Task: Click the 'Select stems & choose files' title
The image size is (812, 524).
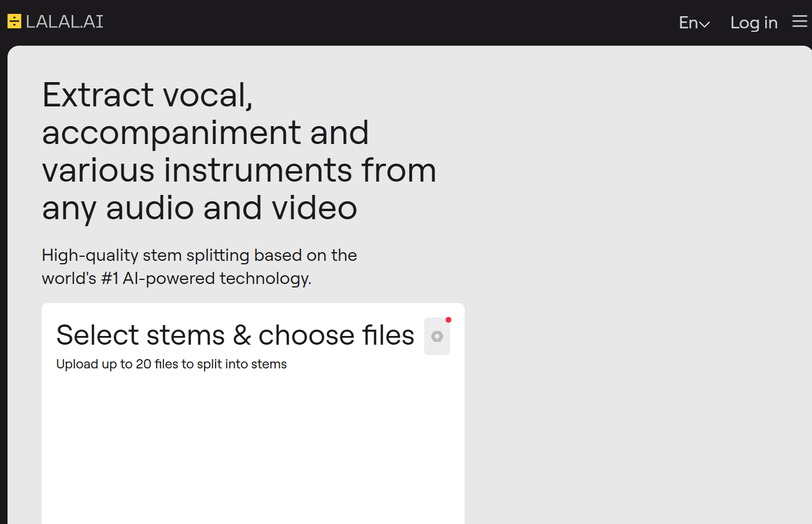Action: coord(235,335)
